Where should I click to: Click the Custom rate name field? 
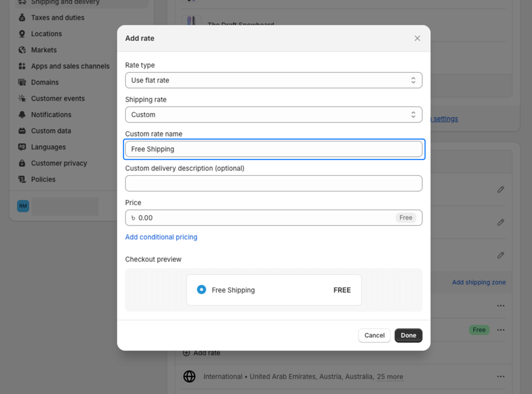click(x=273, y=149)
